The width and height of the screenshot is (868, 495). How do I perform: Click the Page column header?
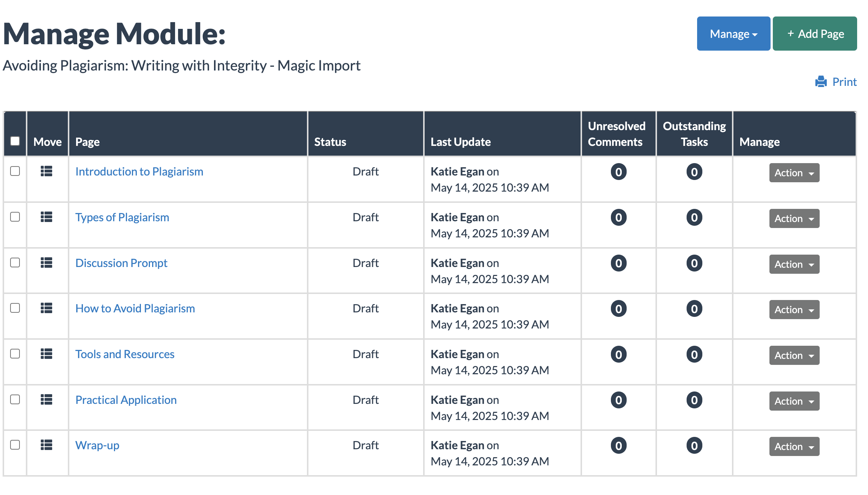[87, 142]
